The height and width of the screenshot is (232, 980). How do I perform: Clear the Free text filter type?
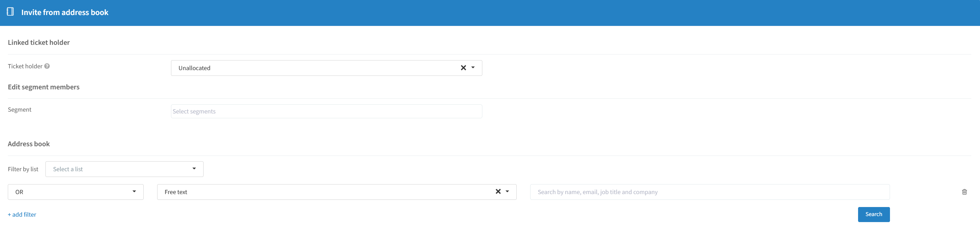point(498,192)
